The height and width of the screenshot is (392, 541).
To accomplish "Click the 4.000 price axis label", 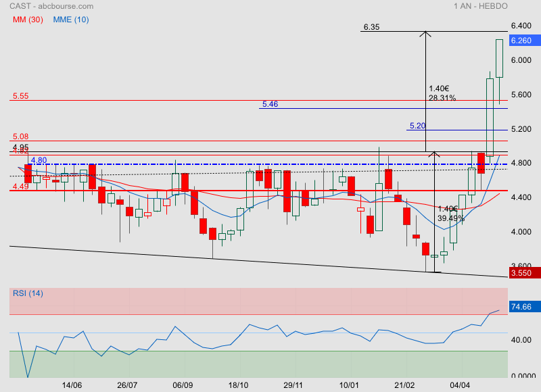I will click(521, 232).
